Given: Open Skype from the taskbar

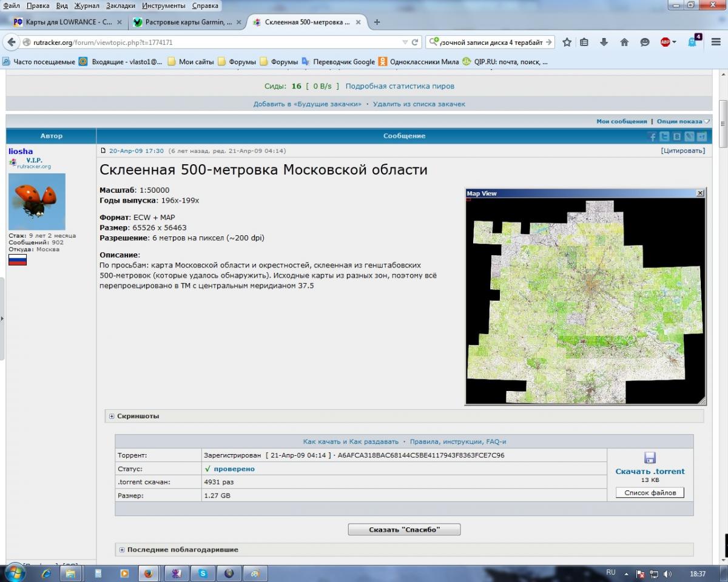Looking at the screenshot, I should click(203, 573).
